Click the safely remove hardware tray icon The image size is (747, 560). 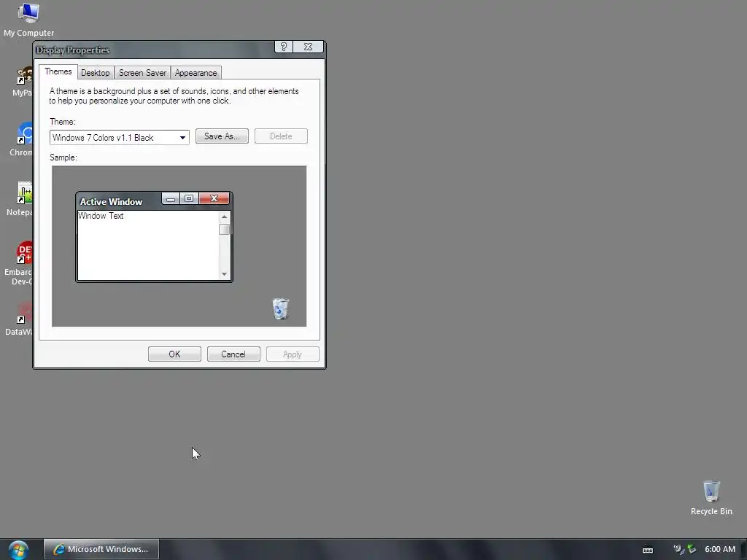(692, 549)
